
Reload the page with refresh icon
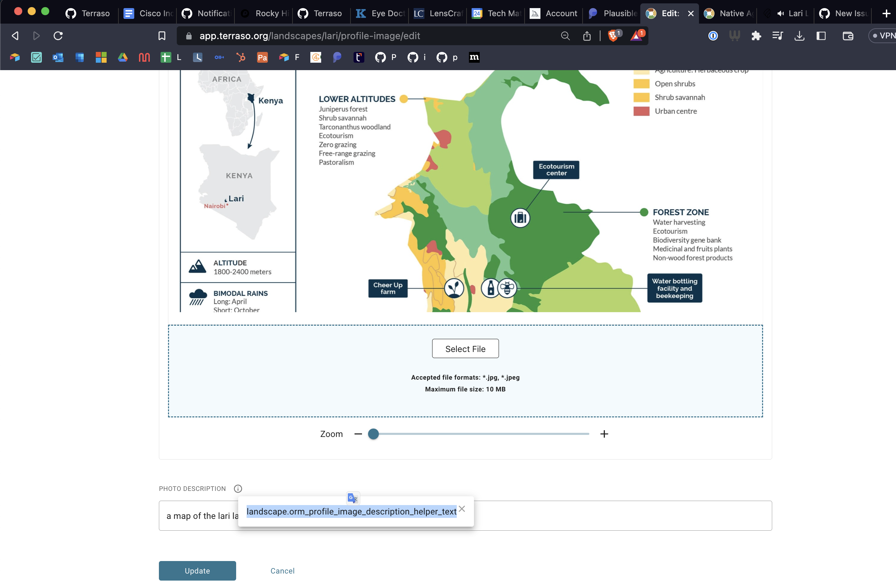click(x=58, y=36)
